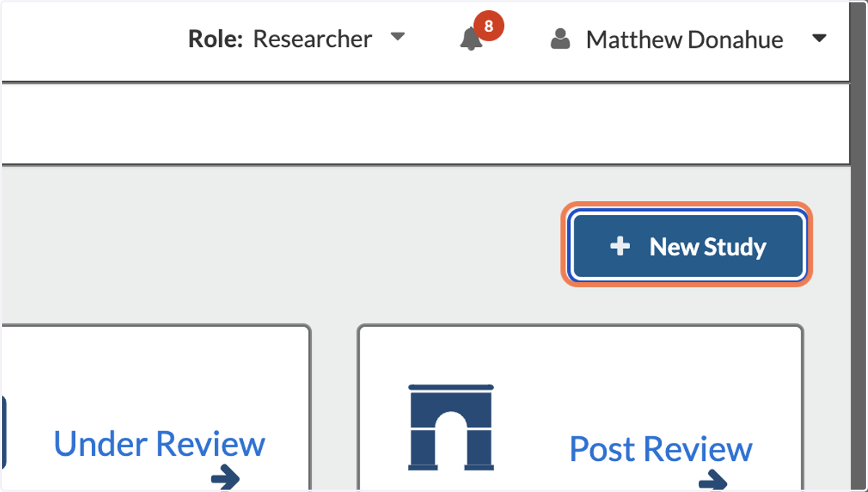The width and height of the screenshot is (868, 492).
Task: Click the arrow under Post Review
Action: [x=713, y=480]
